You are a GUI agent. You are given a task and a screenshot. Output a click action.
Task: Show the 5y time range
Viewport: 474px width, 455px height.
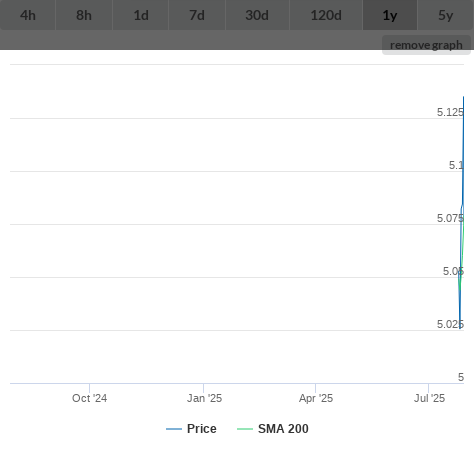pos(446,15)
